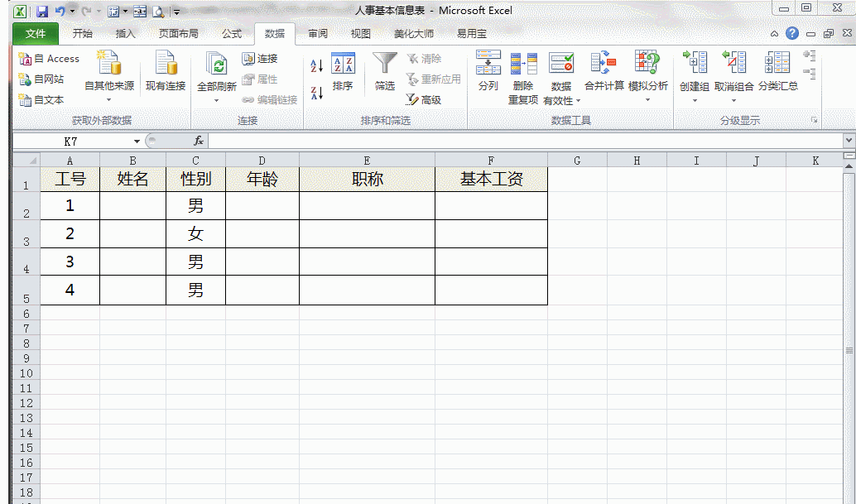Import data 自网站 (from web)
The width and height of the screenshot is (856, 504).
tap(41, 79)
